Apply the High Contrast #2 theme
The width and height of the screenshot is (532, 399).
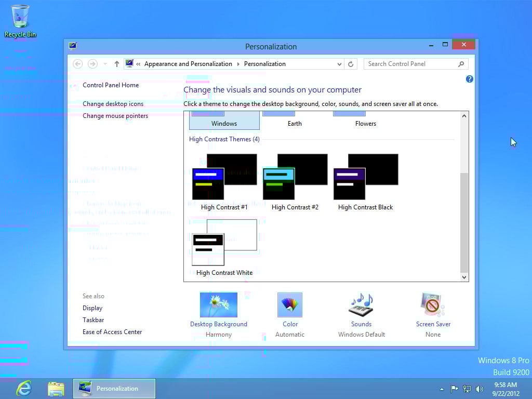[x=295, y=182]
